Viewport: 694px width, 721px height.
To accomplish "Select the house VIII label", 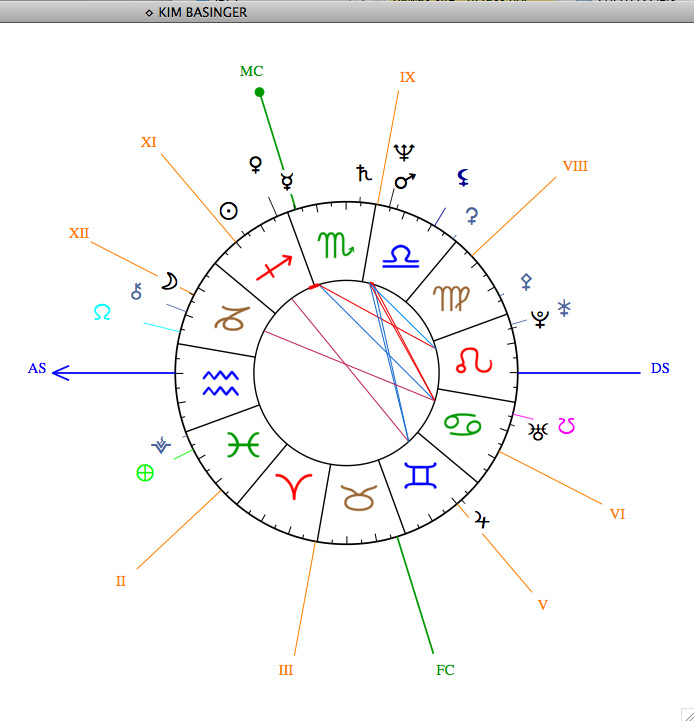I will pyautogui.click(x=575, y=166).
